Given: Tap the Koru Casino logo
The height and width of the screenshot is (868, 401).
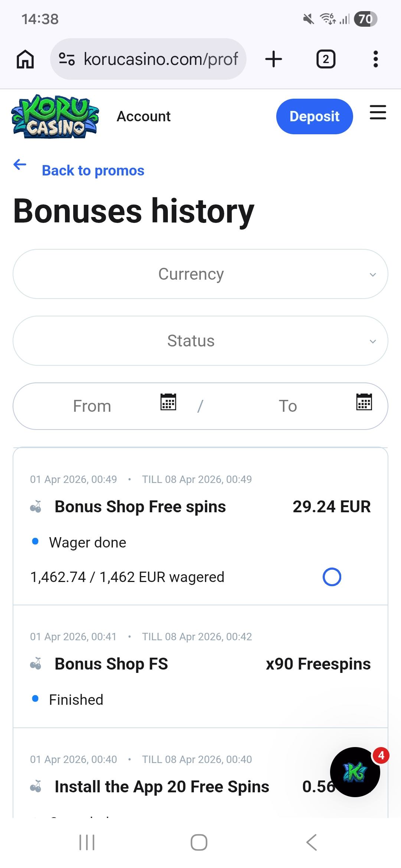Looking at the screenshot, I should [55, 116].
